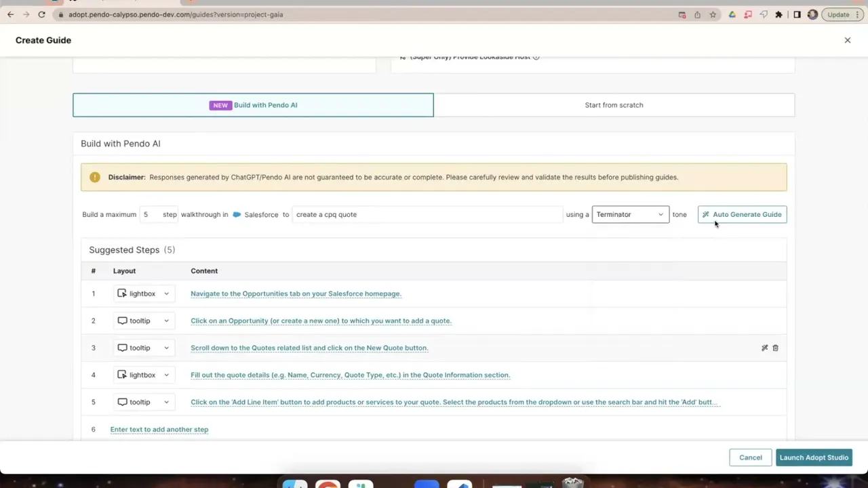Click the Build with Pendo AI section heading
This screenshot has height=488, width=868.
(x=121, y=144)
